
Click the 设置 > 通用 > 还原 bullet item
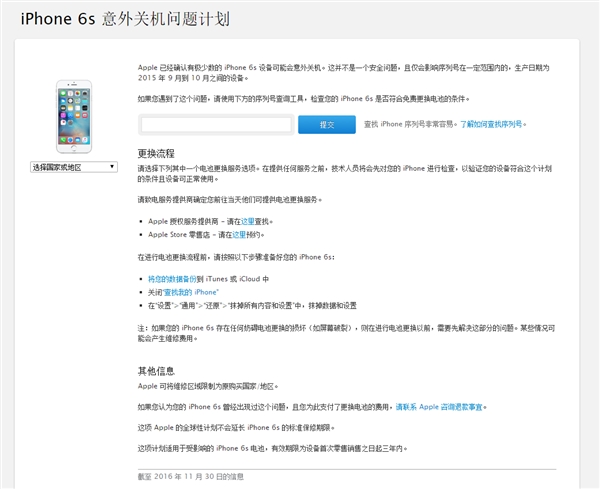click(252, 305)
